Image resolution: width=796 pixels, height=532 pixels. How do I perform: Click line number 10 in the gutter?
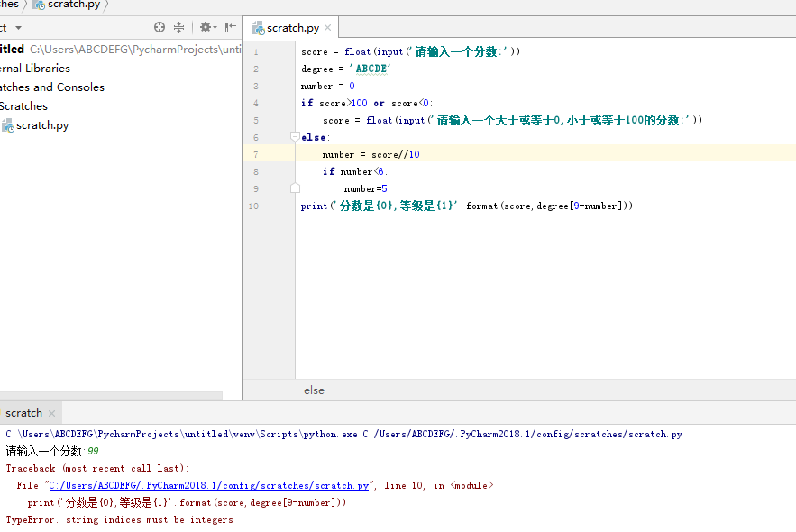tap(253, 206)
